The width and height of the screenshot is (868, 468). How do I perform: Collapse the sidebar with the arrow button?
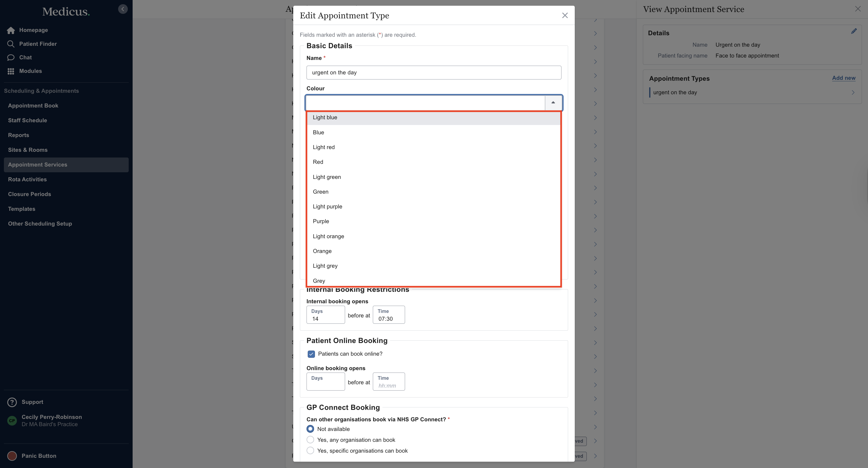coord(123,9)
